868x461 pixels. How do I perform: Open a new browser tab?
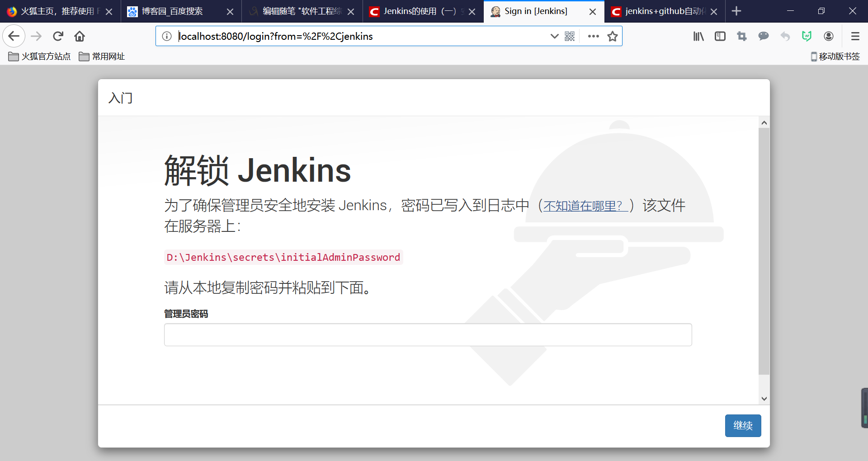(x=736, y=11)
